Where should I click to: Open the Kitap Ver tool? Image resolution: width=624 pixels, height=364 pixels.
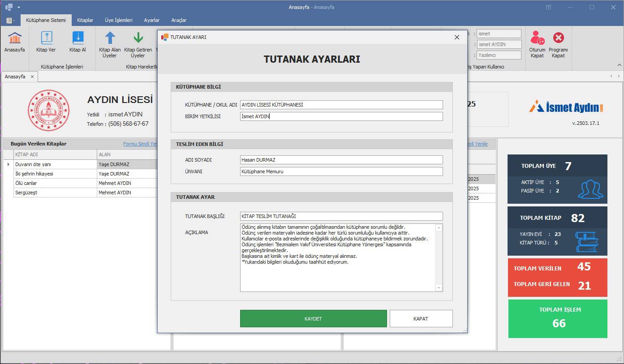(46, 39)
